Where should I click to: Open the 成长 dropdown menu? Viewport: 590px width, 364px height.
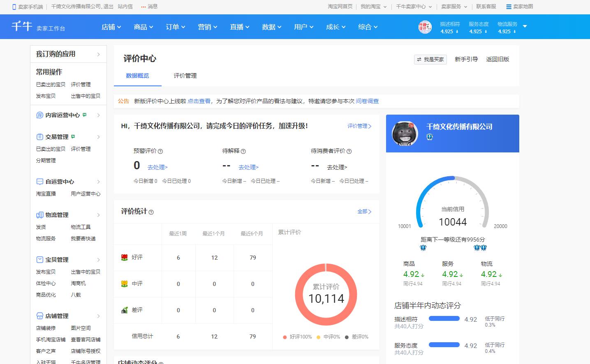(x=335, y=27)
